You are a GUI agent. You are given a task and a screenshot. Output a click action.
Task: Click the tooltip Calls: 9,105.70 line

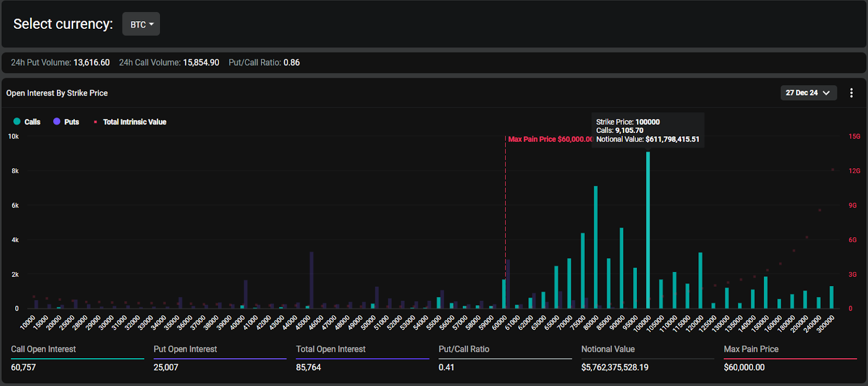pos(620,130)
